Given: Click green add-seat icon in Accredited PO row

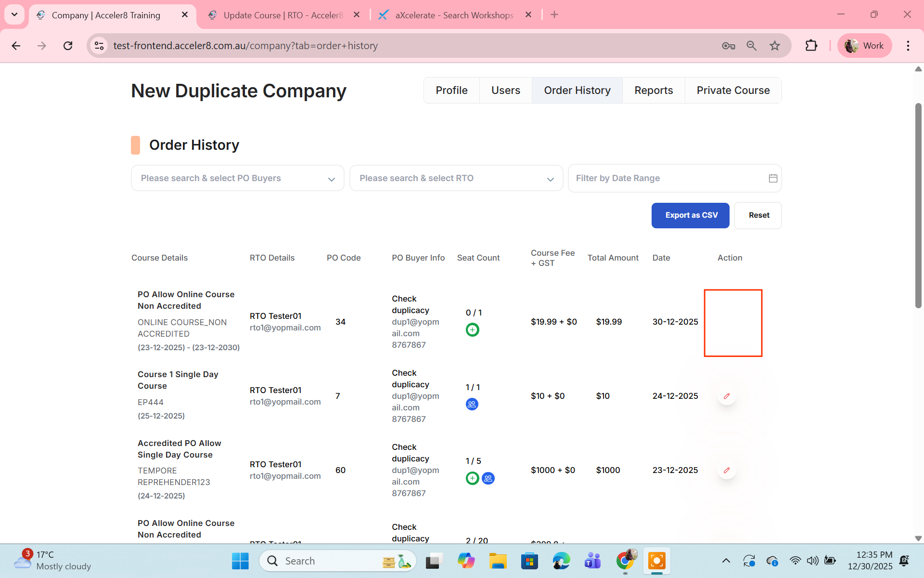Looking at the screenshot, I should point(472,478).
